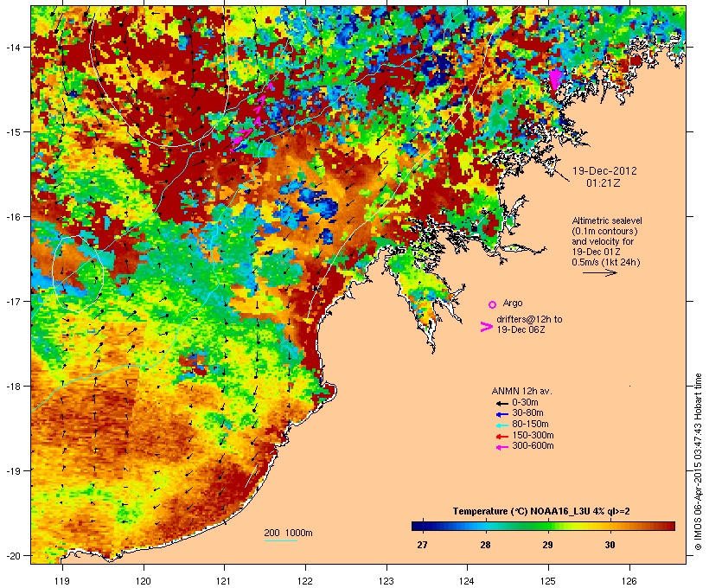709x588 pixels.
Task: Click latitude axis label -17
Action: (12, 301)
